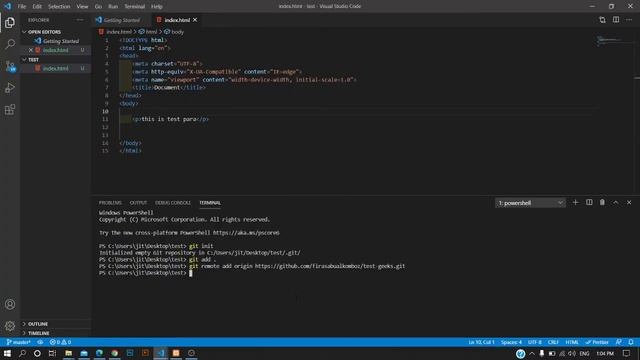640x360 pixels.
Task: Open the powershell terminal selector dropdown
Action: pyautogui.click(x=530, y=203)
